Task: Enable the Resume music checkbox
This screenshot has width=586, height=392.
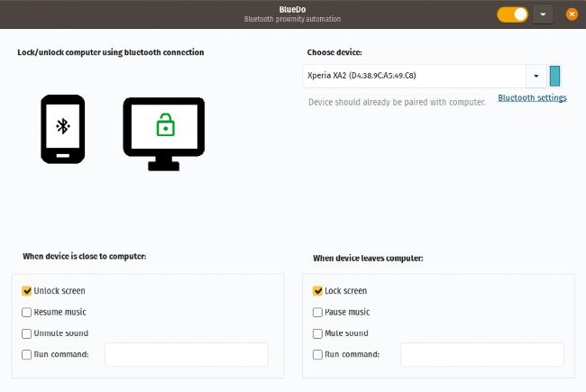Action: click(x=27, y=312)
